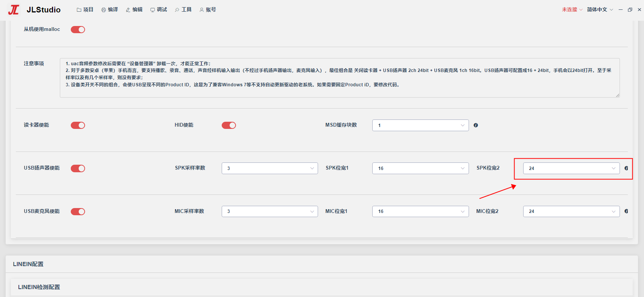
Task: Restore down the JLStudio window
Action: 630,9
